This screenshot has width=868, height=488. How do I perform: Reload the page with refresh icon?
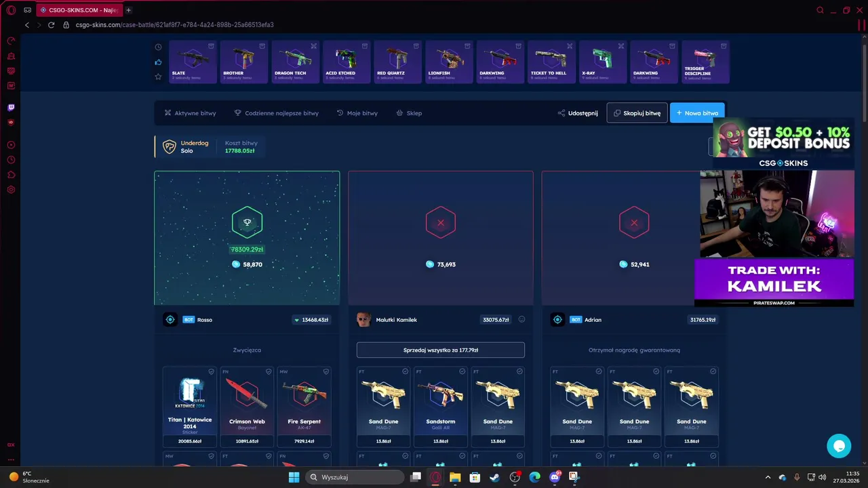(51, 25)
